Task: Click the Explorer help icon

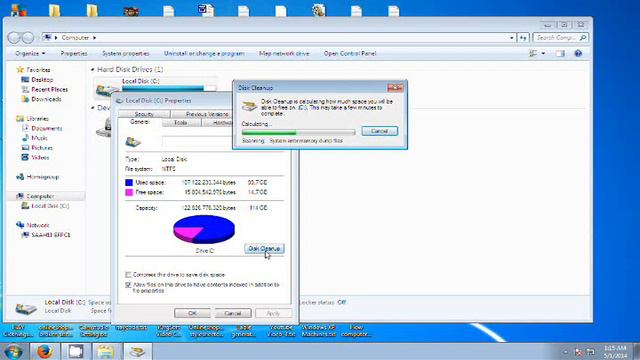Action: click(578, 53)
